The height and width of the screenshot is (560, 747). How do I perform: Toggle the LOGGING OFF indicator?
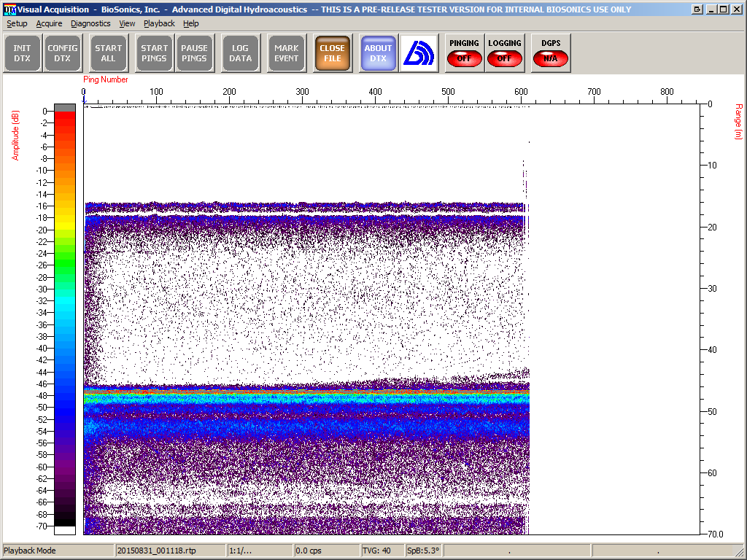(505, 58)
